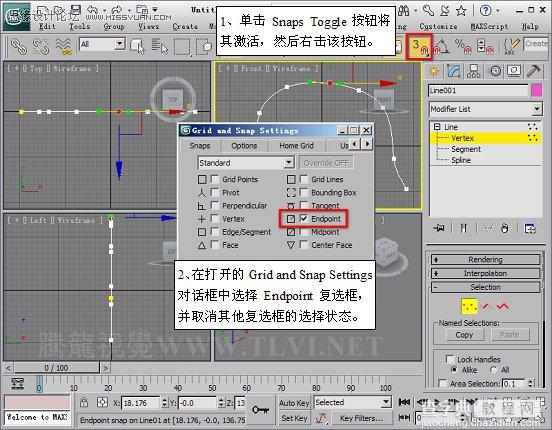The image size is (552, 430).
Task: Enable the Vertex snap checkbox
Action: click(214, 219)
